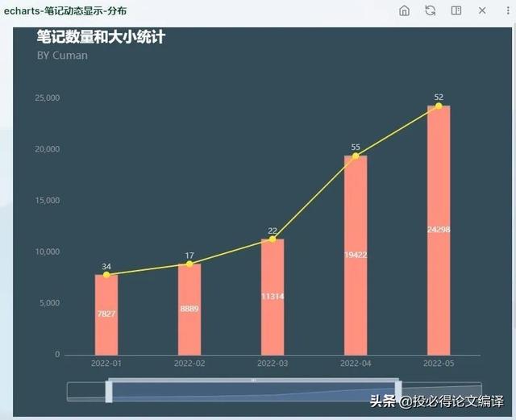Click the top move handle of the zoom slider

(x=253, y=380)
